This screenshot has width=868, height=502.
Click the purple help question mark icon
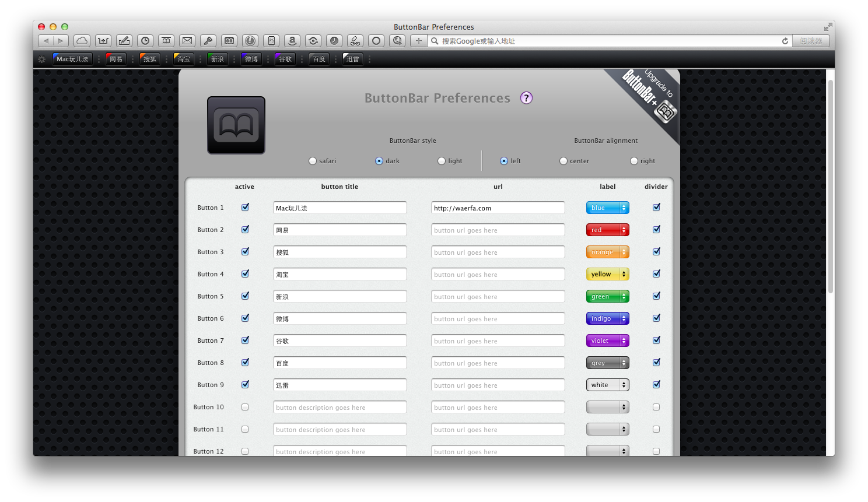click(x=526, y=98)
